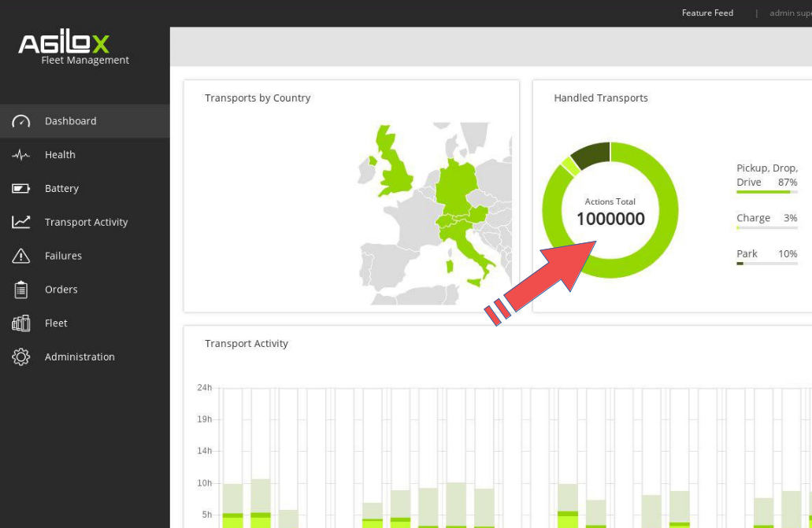Click the Park 10% progress bar
Screen dimensions: 812x528
(x=766, y=264)
